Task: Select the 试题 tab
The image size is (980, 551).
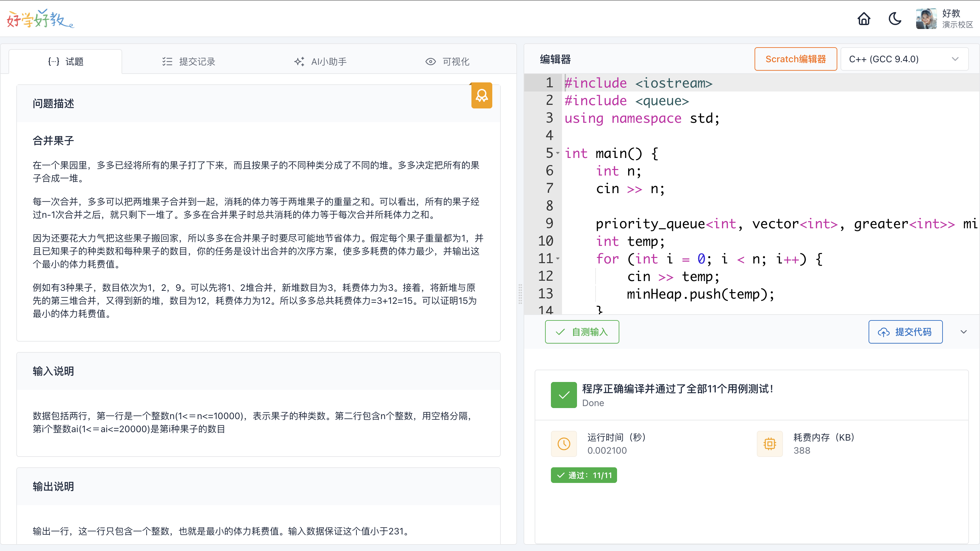Action: click(x=65, y=62)
